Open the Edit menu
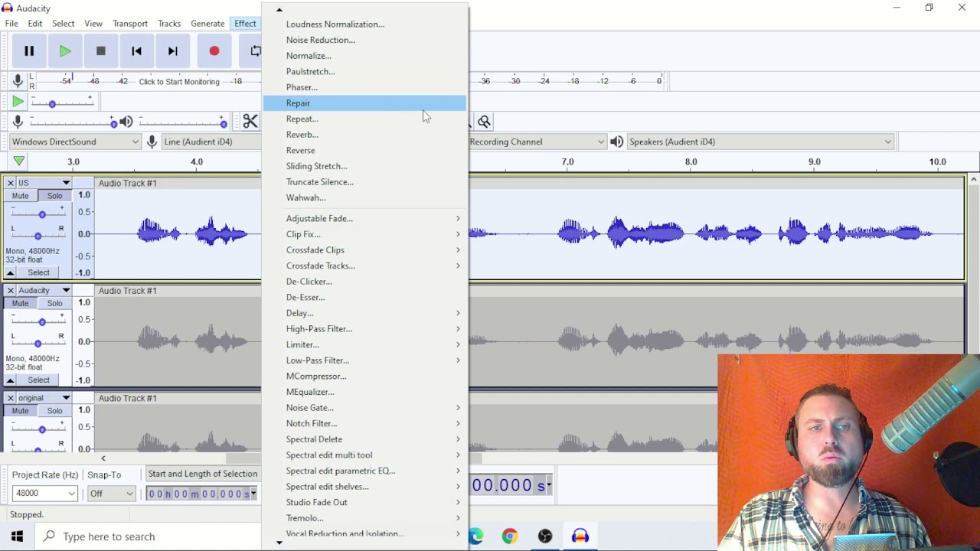The height and width of the screenshot is (551, 980). point(35,24)
